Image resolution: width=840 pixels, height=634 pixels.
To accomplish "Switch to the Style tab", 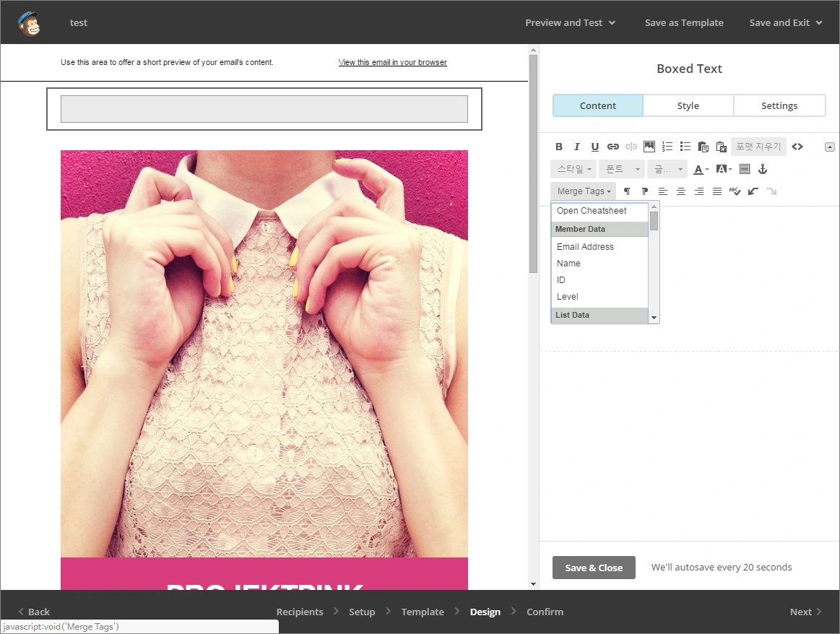I will [x=688, y=105].
